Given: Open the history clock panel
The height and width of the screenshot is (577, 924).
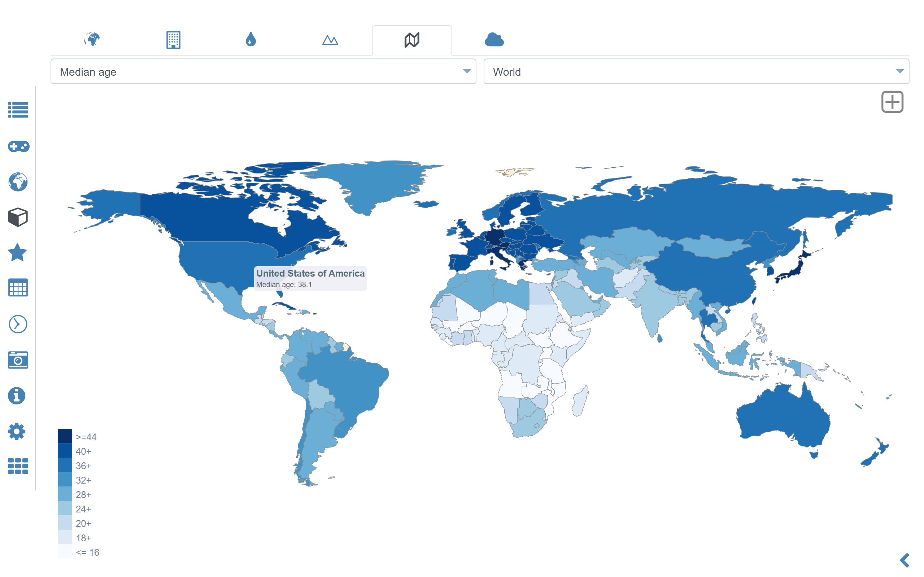Looking at the screenshot, I should [x=18, y=324].
